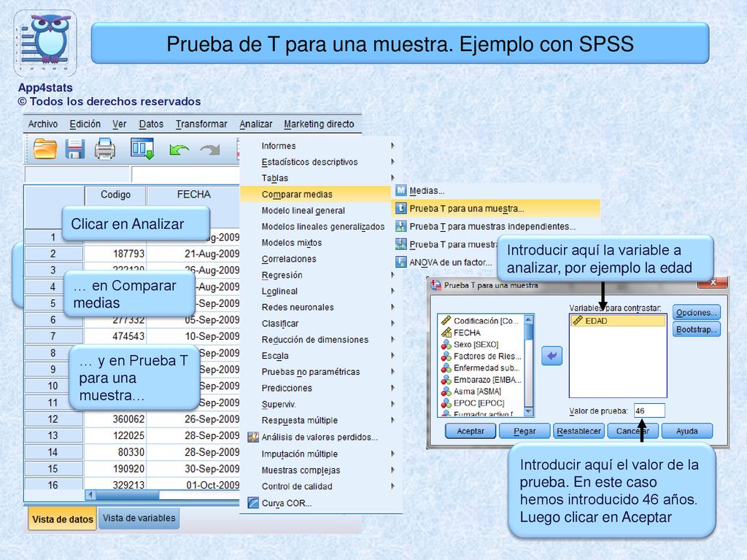The height and width of the screenshot is (560, 747).
Task: Select FECHA in the variable list
Action: pos(481,332)
